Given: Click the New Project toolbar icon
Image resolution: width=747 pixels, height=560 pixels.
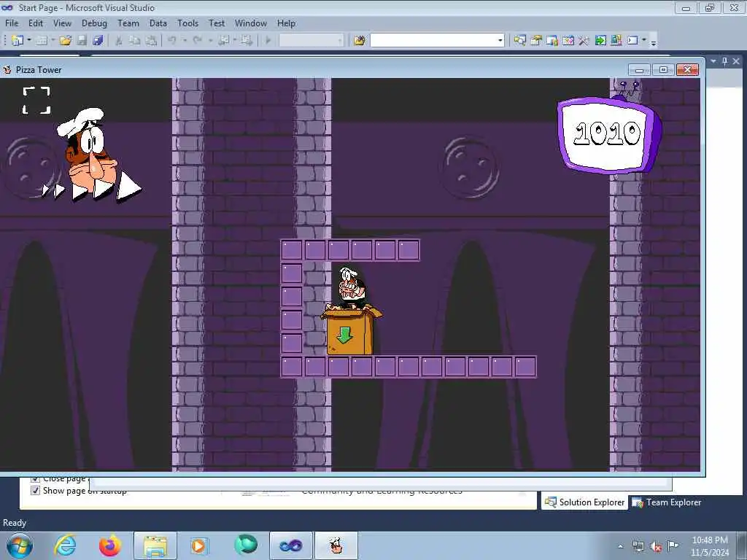Looking at the screenshot, I should click(17, 41).
